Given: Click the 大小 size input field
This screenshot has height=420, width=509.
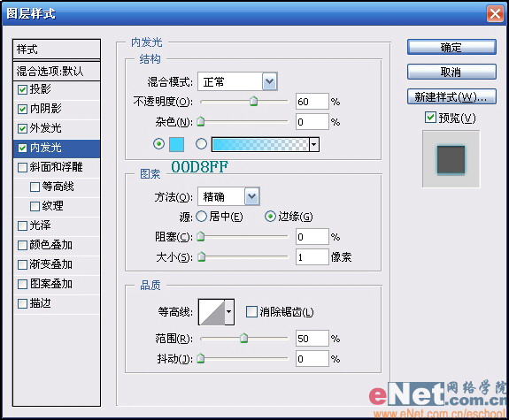Looking at the screenshot, I should [312, 257].
